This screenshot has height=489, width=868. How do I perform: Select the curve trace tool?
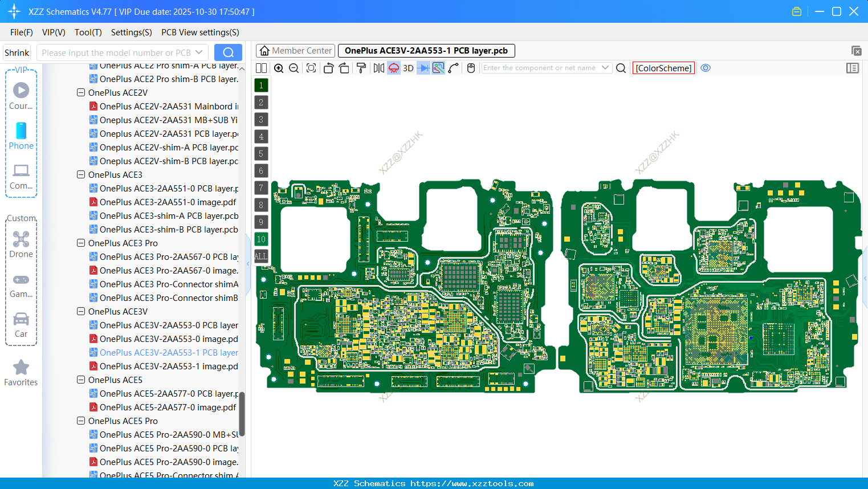coord(452,68)
